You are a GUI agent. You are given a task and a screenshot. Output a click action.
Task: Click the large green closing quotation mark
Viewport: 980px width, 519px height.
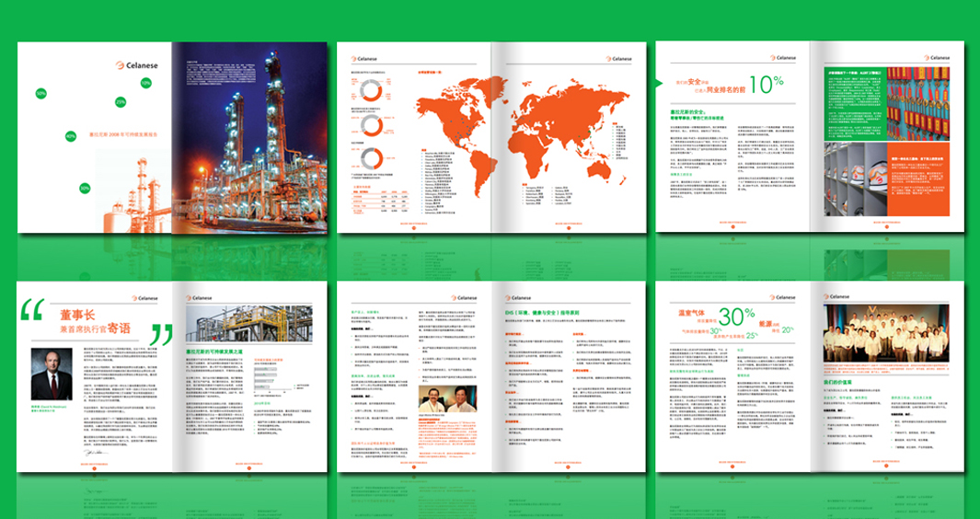click(x=161, y=333)
